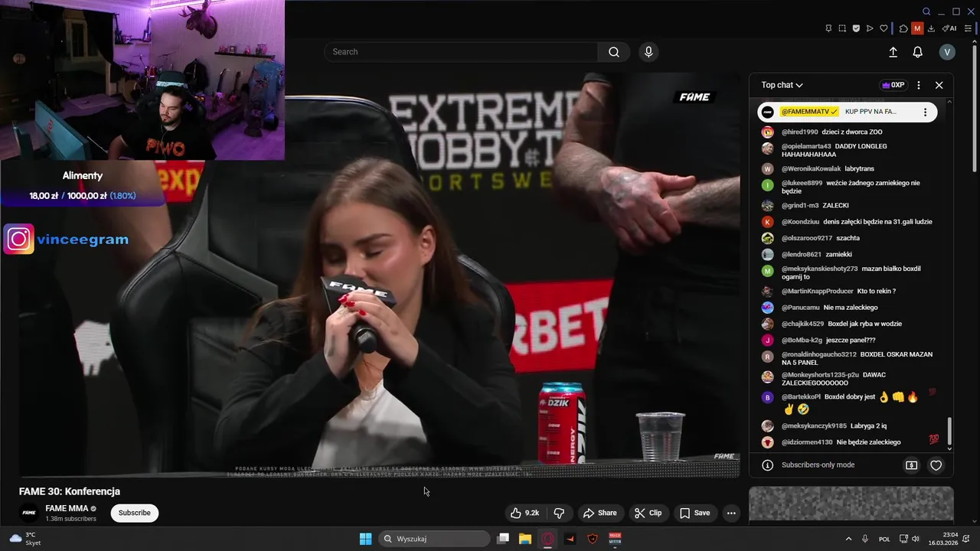Open Windows Start menu
Image resolution: width=980 pixels, height=551 pixels.
tap(365, 539)
